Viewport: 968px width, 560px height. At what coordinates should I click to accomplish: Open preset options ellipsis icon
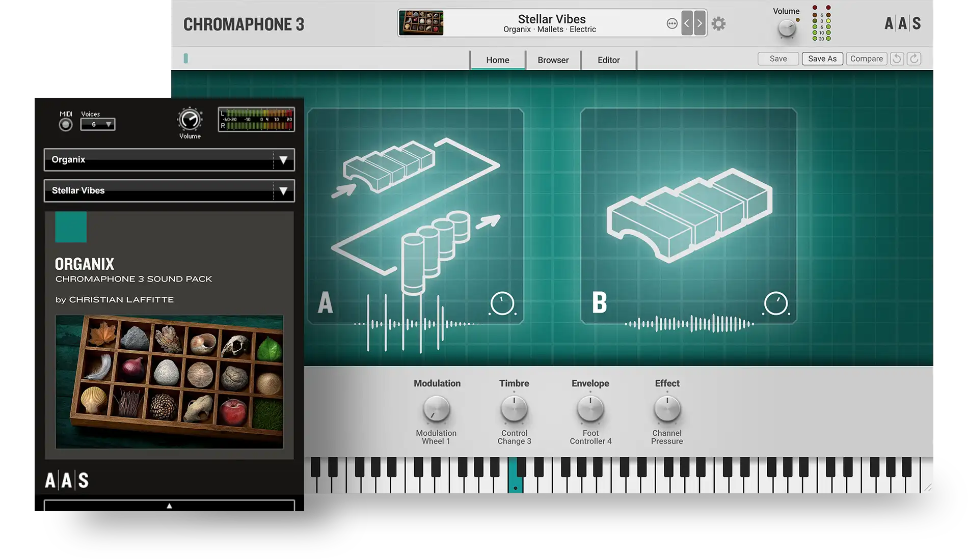point(672,23)
